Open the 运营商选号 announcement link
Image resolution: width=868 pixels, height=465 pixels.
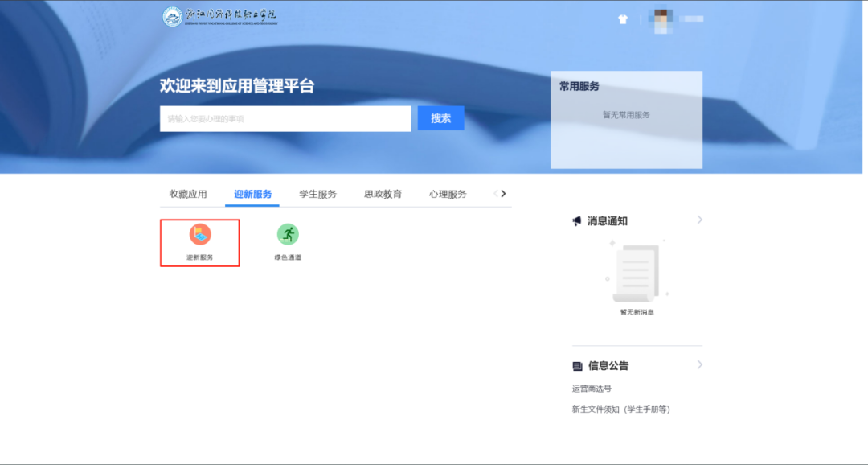coord(592,389)
